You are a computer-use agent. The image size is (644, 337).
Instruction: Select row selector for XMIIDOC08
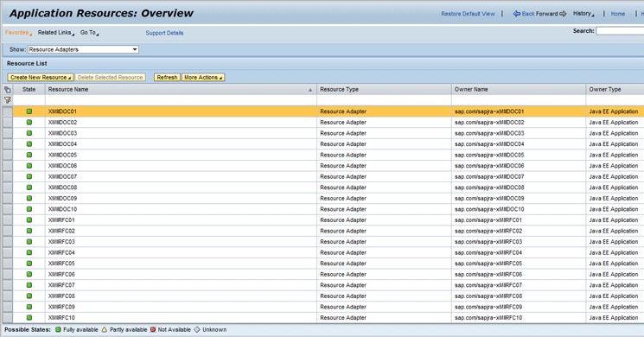(8, 188)
